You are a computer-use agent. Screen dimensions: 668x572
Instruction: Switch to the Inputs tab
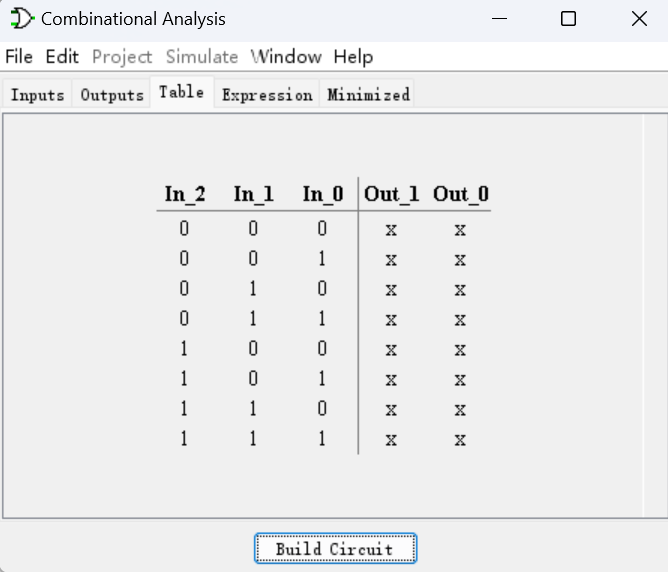38,95
